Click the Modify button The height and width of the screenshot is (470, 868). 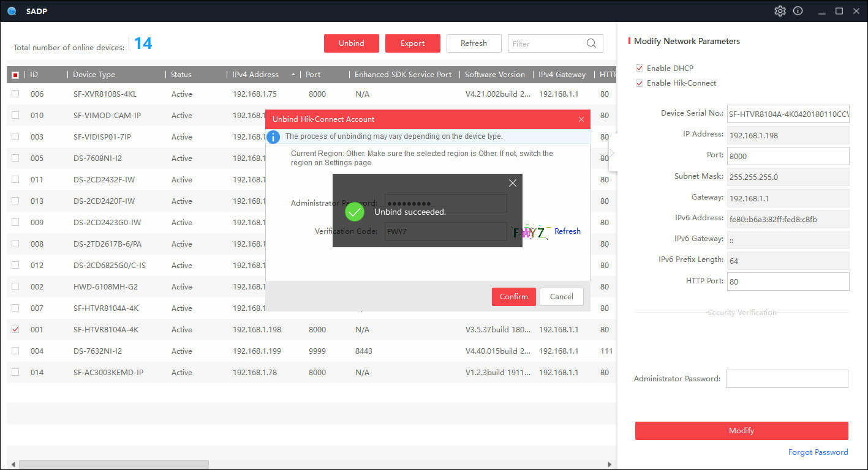pos(741,431)
